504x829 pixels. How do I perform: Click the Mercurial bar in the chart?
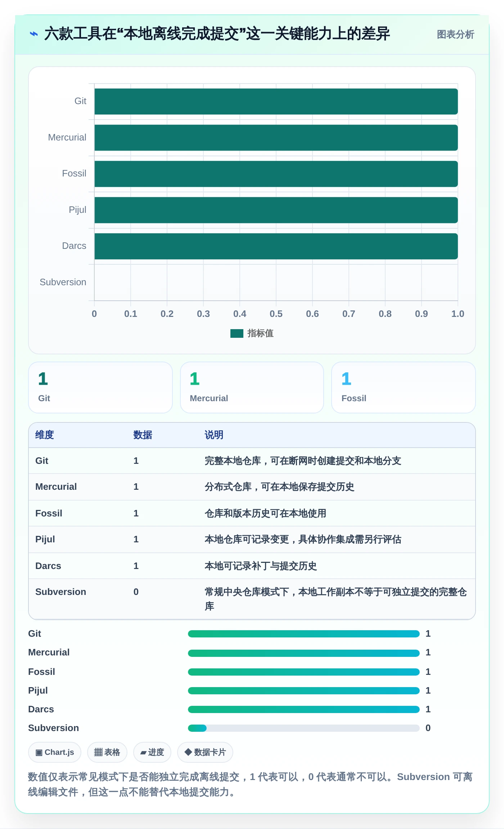276,138
